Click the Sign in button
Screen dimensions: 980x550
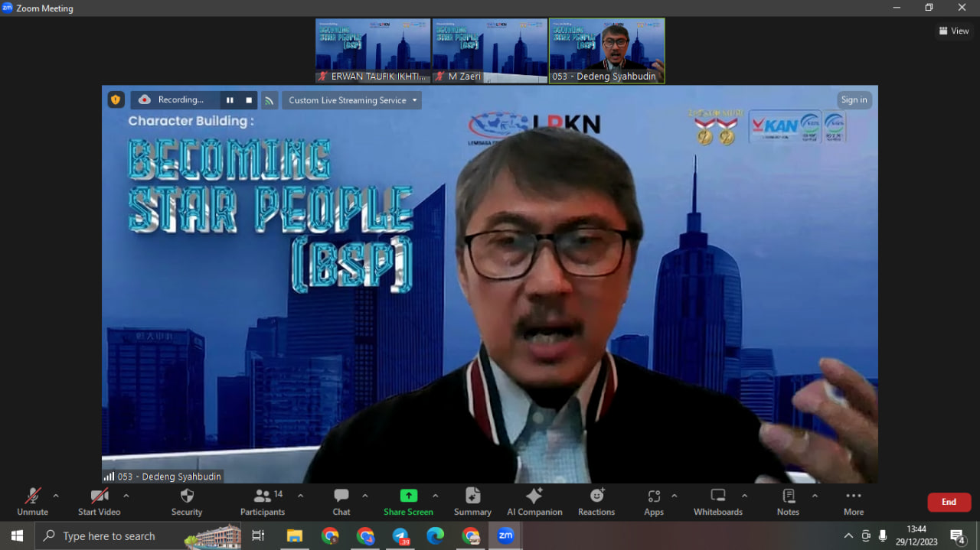pyautogui.click(x=854, y=100)
